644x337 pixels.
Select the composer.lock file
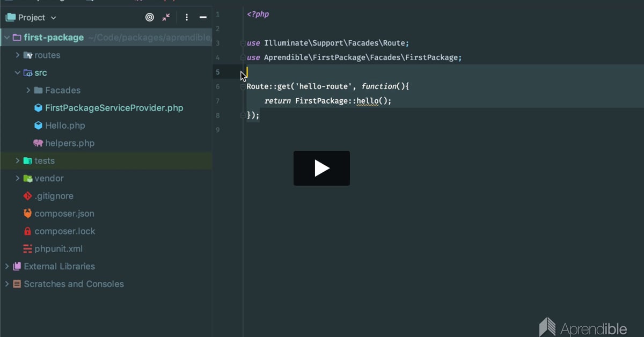point(64,231)
